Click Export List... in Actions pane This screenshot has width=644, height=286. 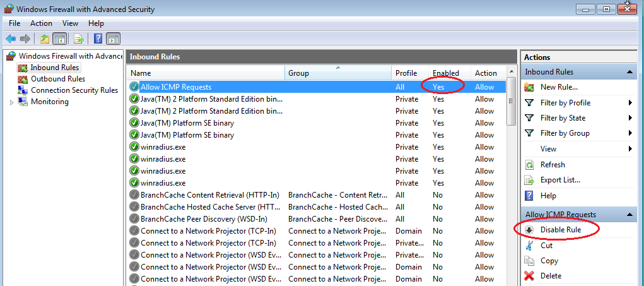click(560, 180)
